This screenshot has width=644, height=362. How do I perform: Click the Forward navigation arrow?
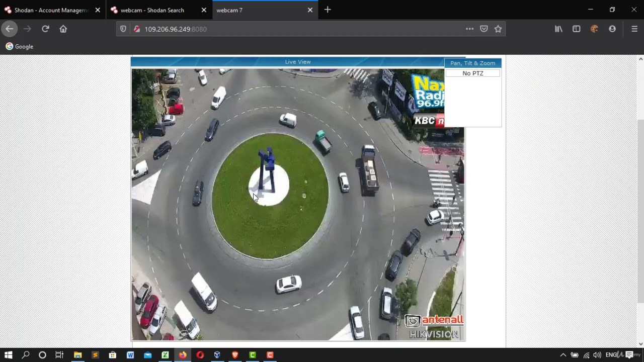[28, 29]
